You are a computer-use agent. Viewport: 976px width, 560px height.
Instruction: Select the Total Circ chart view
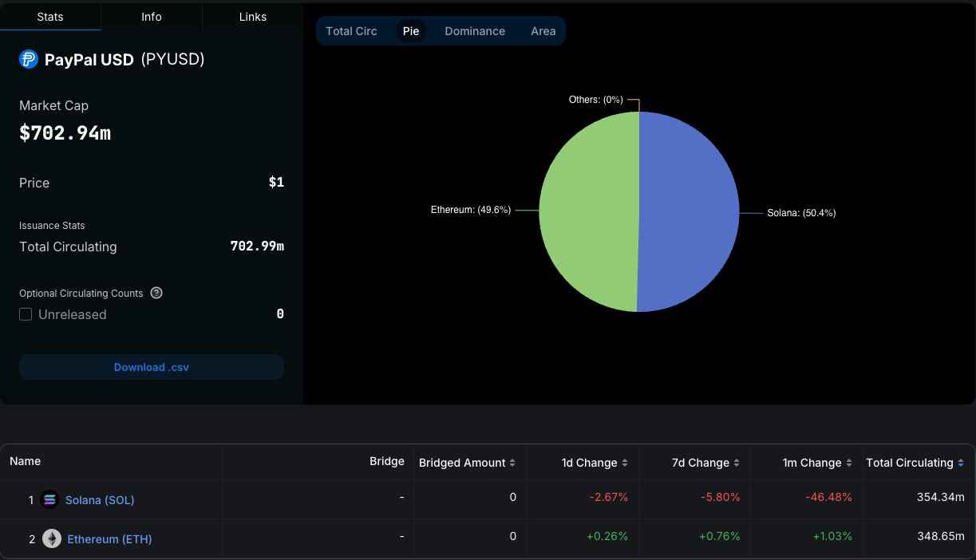tap(351, 31)
